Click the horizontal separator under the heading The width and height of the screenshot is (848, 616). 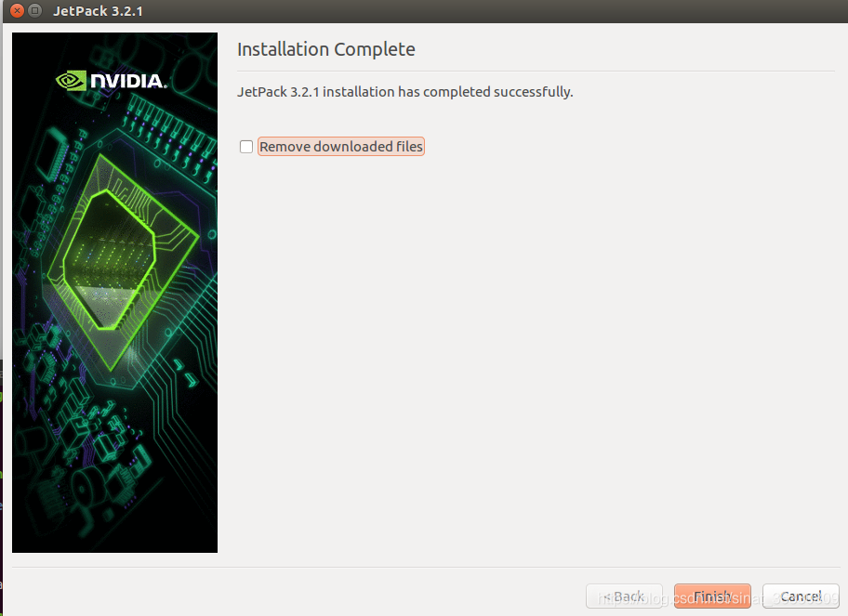536,71
